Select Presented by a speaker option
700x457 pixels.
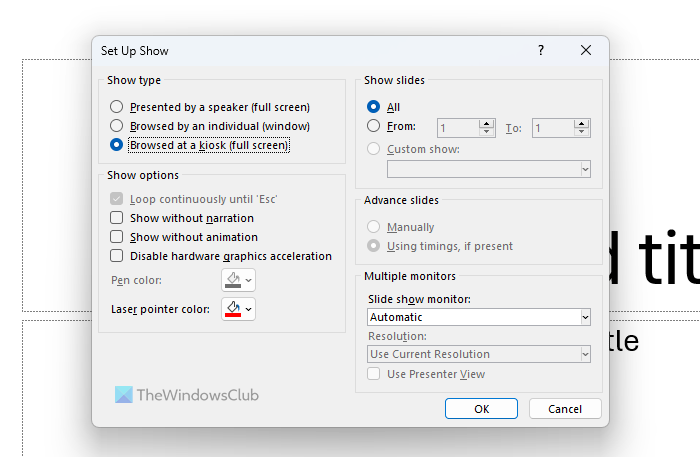click(117, 107)
